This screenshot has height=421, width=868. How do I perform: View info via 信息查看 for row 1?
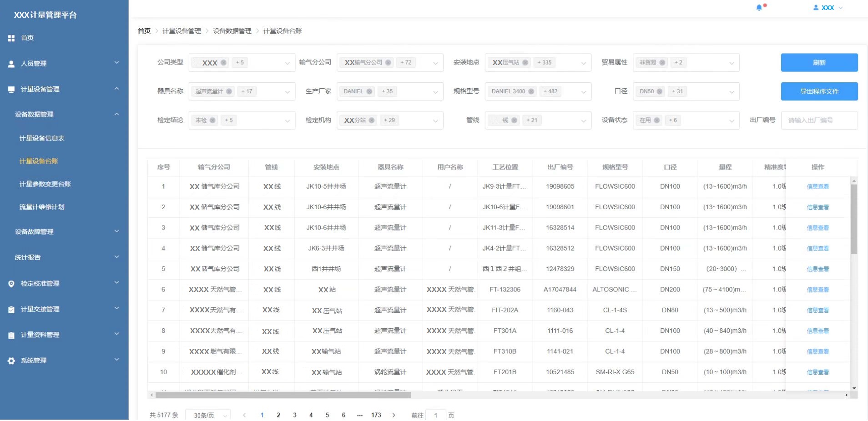click(818, 187)
